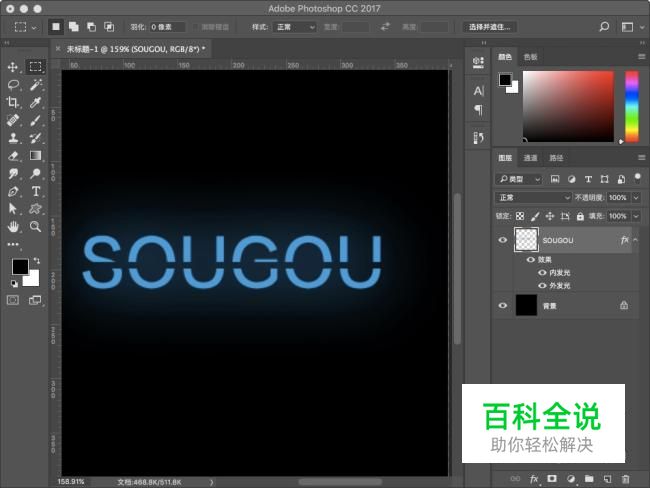650x488 pixels.
Task: Hide the SOUGOU layer
Action: [502, 240]
